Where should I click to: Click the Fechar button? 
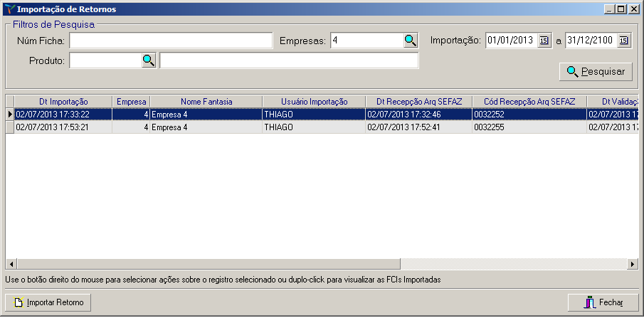(603, 302)
